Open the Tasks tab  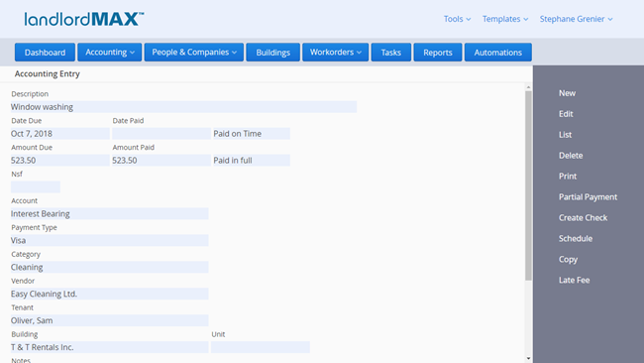pyautogui.click(x=391, y=53)
